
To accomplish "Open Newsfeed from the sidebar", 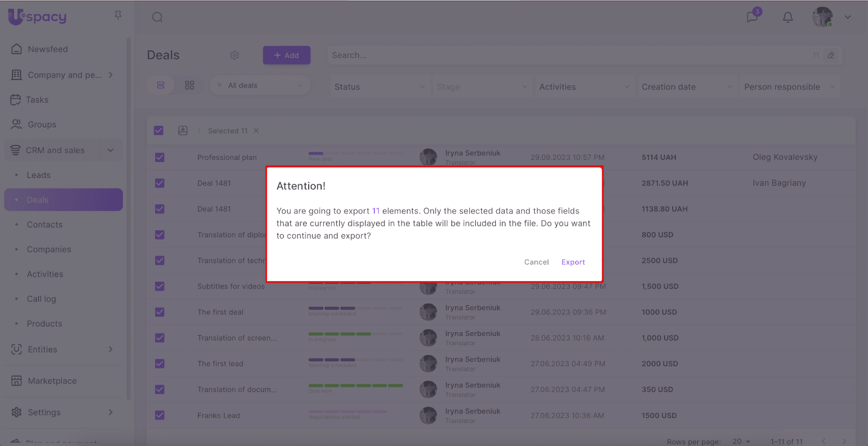I will (48, 49).
